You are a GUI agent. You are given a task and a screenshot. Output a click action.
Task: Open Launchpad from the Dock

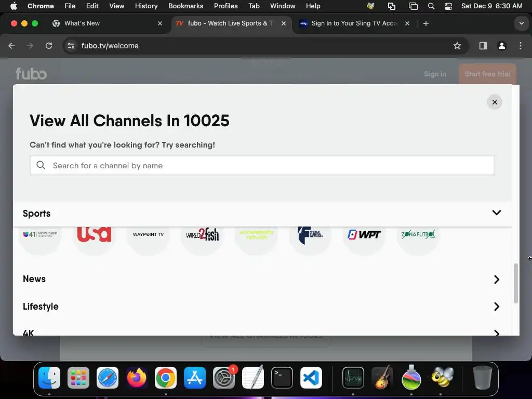[x=78, y=378]
